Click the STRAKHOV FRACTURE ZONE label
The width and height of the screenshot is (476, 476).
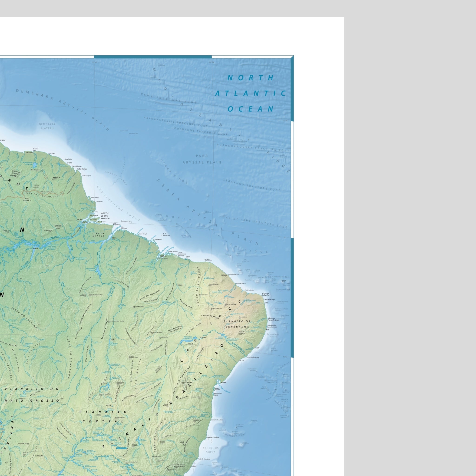pyautogui.click(x=252, y=185)
